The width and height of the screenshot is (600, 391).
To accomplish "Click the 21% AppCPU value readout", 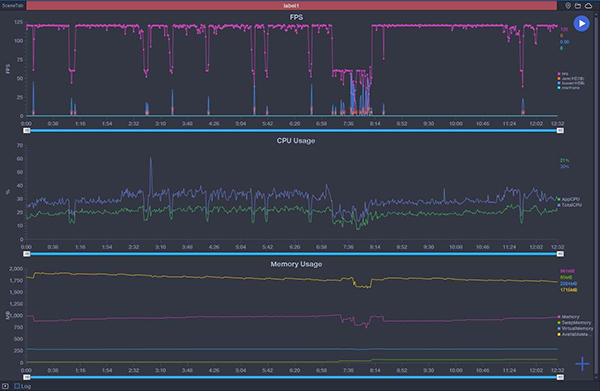I will coord(564,160).
